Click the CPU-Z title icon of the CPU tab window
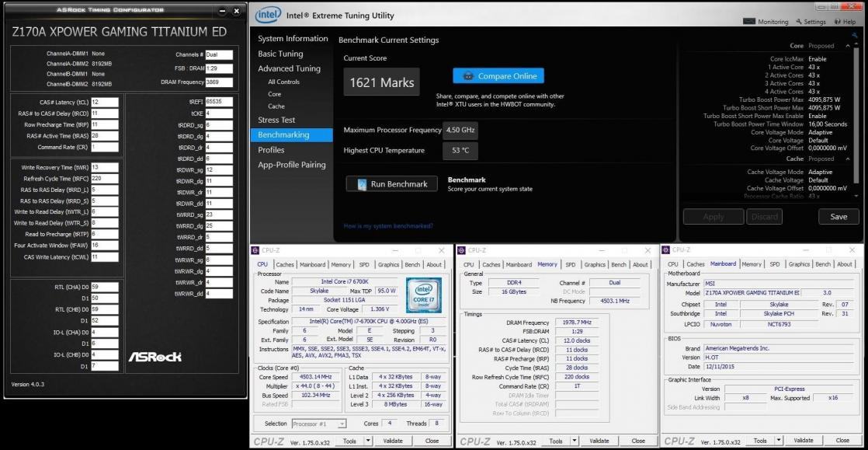 (x=255, y=250)
